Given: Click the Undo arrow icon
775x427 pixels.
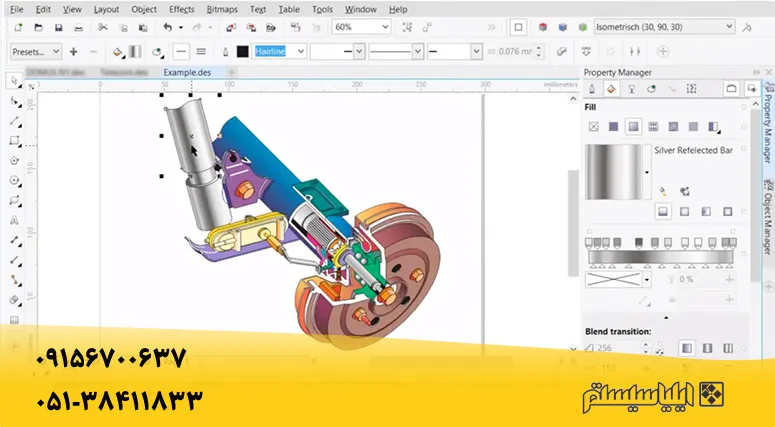Looking at the screenshot, I should [167, 28].
